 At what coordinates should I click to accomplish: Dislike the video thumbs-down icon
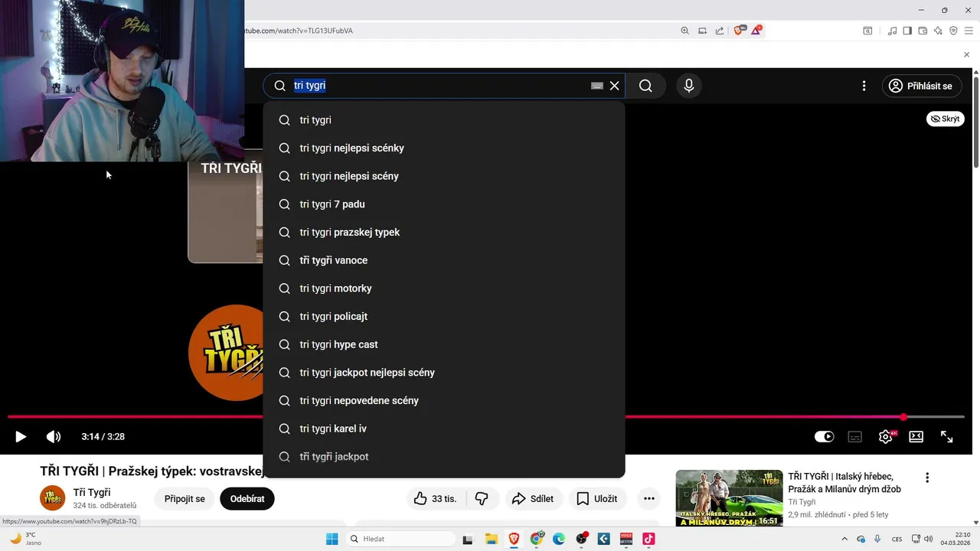coord(482,499)
